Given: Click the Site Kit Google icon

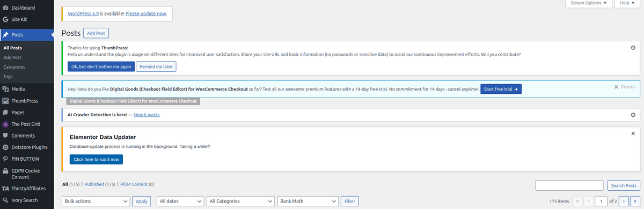Looking at the screenshot, I should tap(5, 19).
